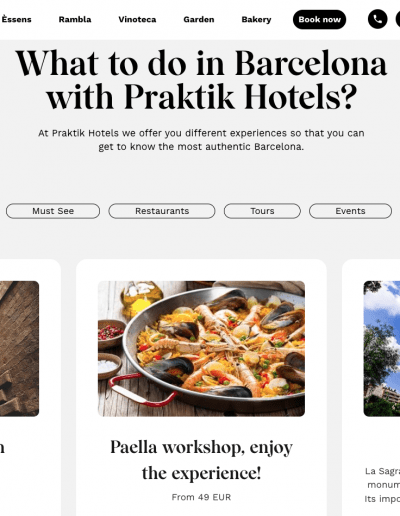
Task: Open Paella workshop experience title
Action: pyautogui.click(x=201, y=460)
